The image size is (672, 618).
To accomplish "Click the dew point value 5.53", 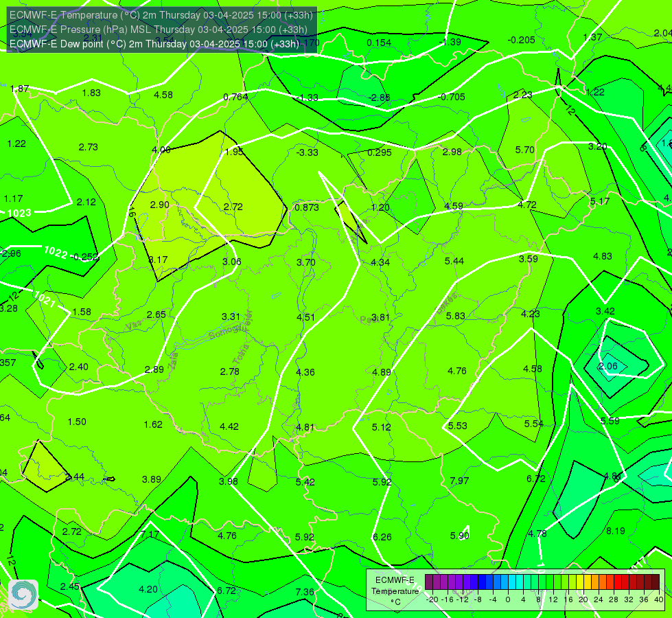I will pyautogui.click(x=458, y=426).
